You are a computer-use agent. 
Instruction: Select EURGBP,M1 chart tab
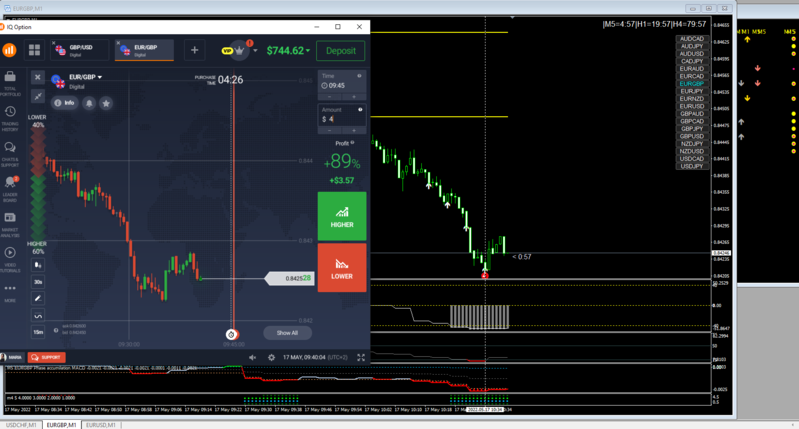click(x=61, y=425)
